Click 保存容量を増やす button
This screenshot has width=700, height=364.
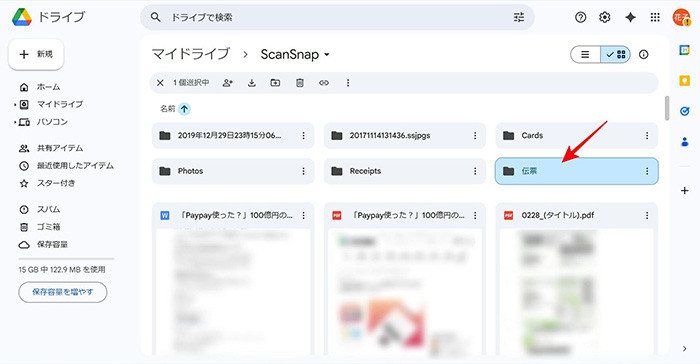pos(63,292)
